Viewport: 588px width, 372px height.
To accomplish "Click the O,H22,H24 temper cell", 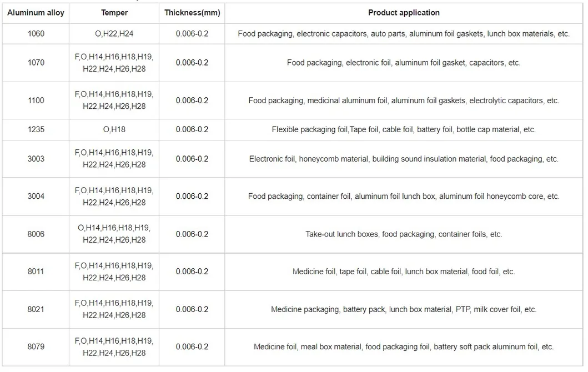I will 114,34.
